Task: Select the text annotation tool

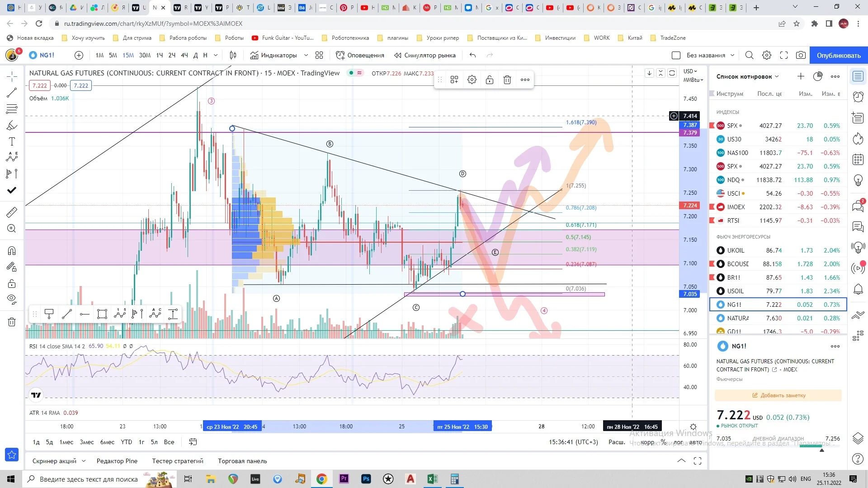Action: [x=12, y=141]
